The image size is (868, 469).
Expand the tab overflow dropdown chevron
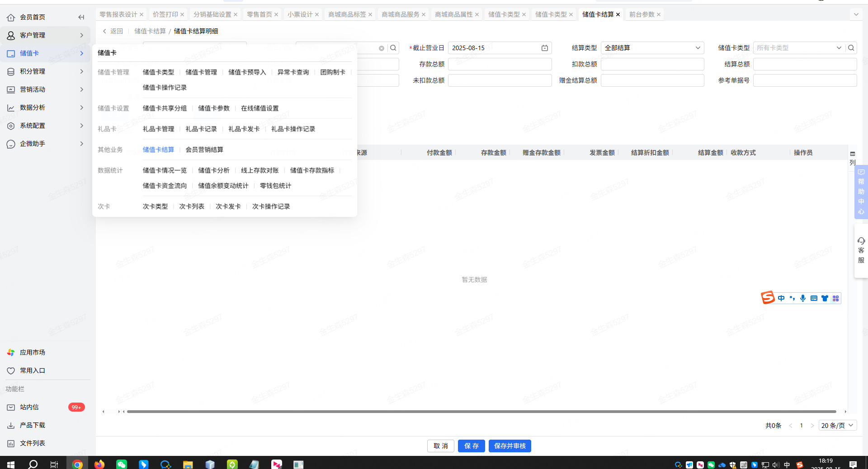click(856, 14)
